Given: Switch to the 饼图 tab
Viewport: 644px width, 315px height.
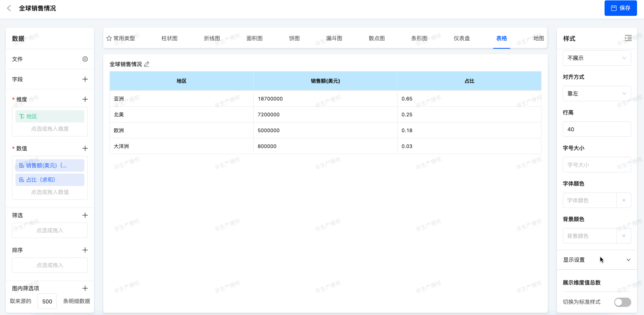Looking at the screenshot, I should (294, 38).
